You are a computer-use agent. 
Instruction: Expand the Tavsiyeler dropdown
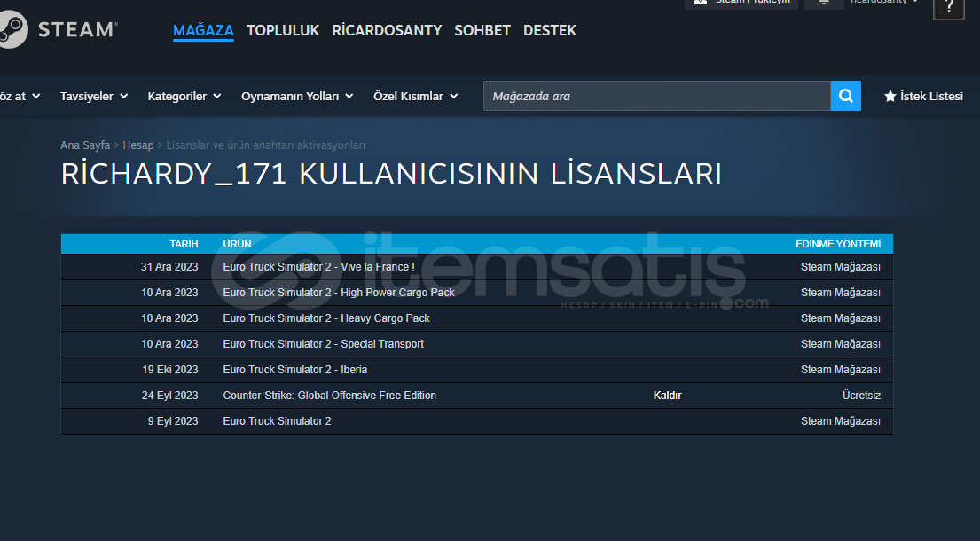(x=94, y=96)
